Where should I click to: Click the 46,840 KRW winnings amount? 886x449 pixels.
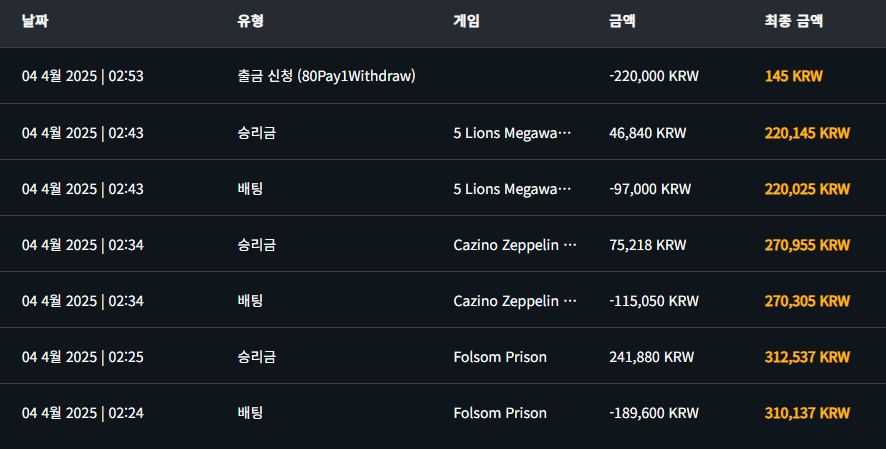pyautogui.click(x=647, y=133)
